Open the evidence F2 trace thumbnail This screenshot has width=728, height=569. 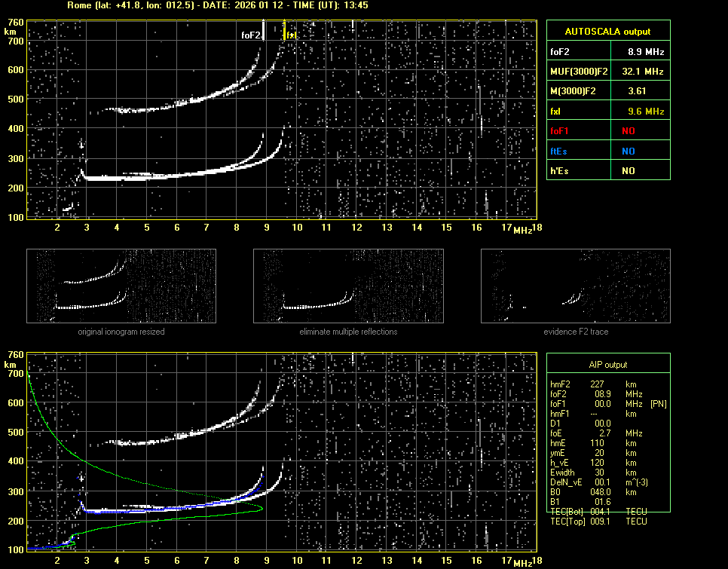pos(576,286)
